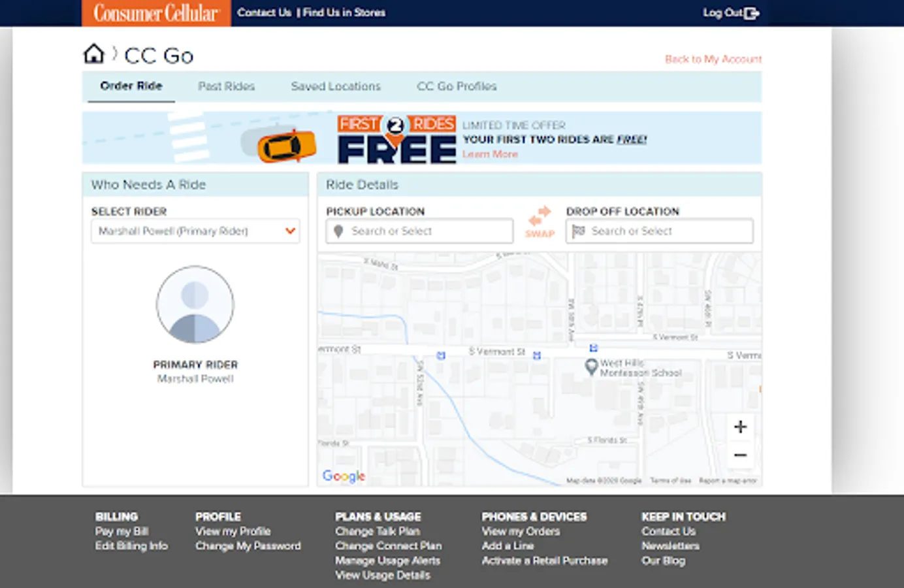Click Change Talk Plan footer link
The image size is (904, 588).
(x=378, y=531)
